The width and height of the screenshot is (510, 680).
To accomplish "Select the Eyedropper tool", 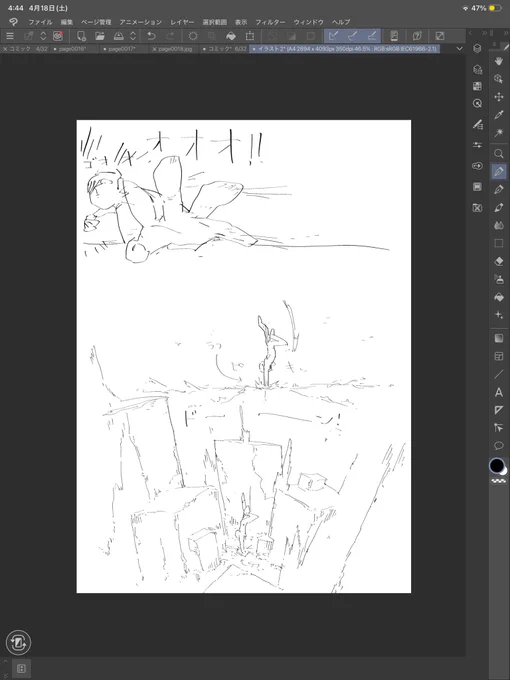I will pyautogui.click(x=499, y=115).
